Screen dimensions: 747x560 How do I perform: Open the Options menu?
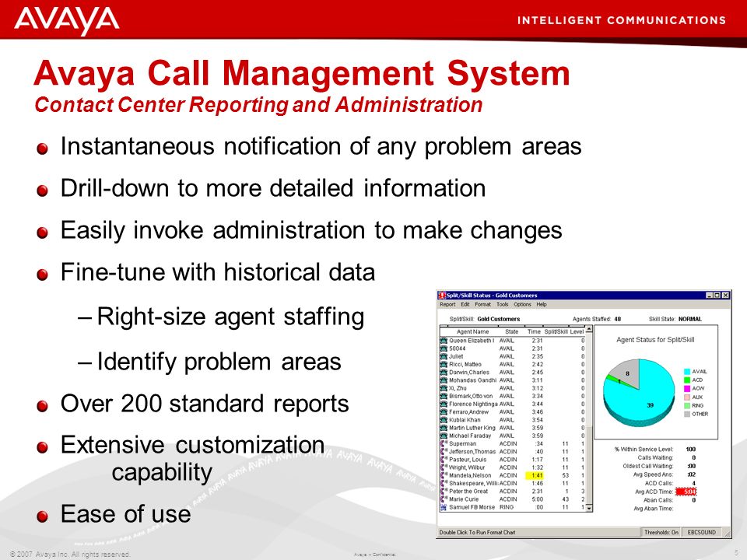click(x=522, y=304)
